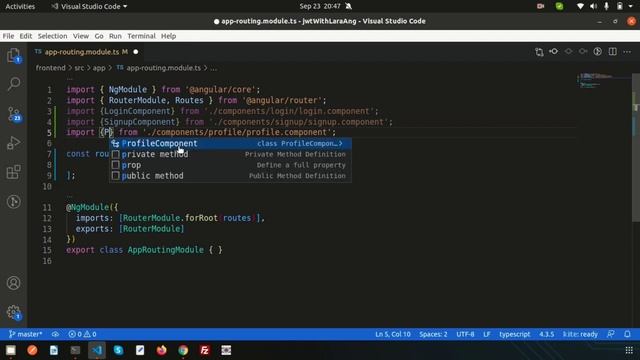Click the previous change arrow icon
Screen dimensions: 640x360
568,52
